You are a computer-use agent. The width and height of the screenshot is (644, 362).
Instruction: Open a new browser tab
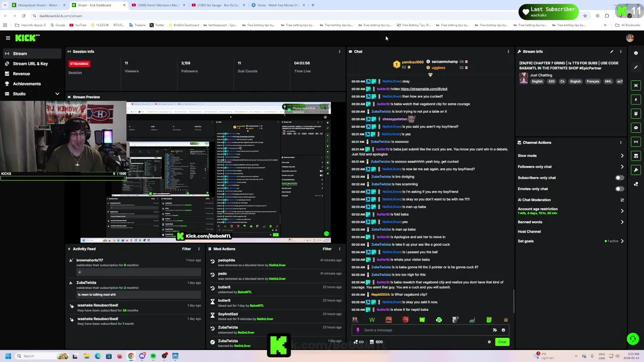coord(313,5)
